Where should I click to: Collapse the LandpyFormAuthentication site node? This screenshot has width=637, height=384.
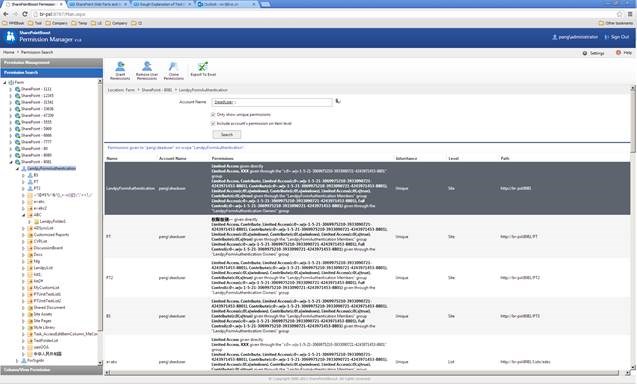[17, 168]
